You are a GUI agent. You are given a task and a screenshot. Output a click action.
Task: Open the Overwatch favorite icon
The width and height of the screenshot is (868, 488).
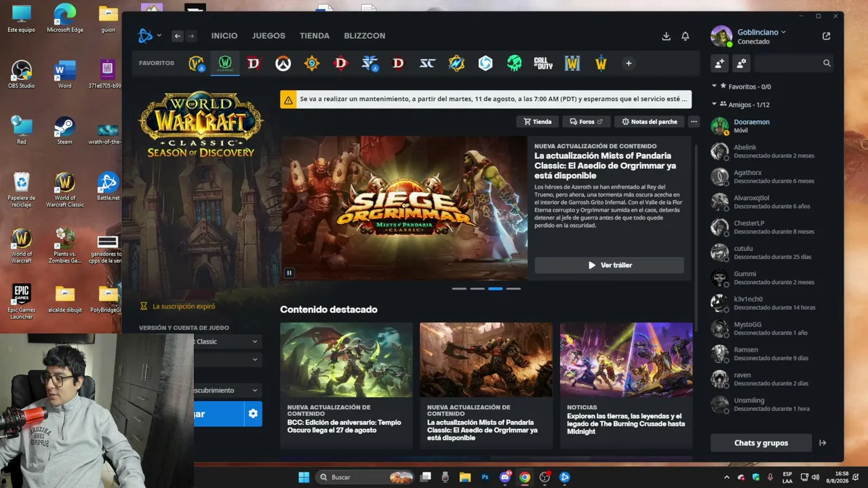(283, 64)
